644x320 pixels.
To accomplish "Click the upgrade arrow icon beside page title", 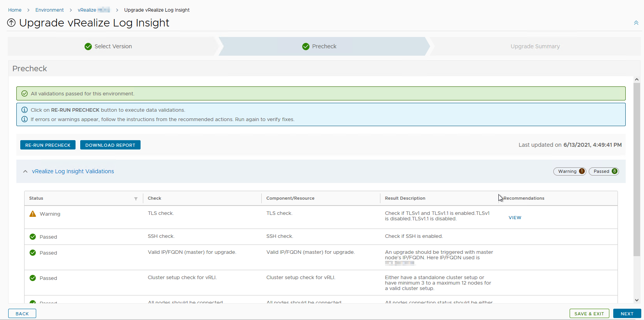I will 12,23.
